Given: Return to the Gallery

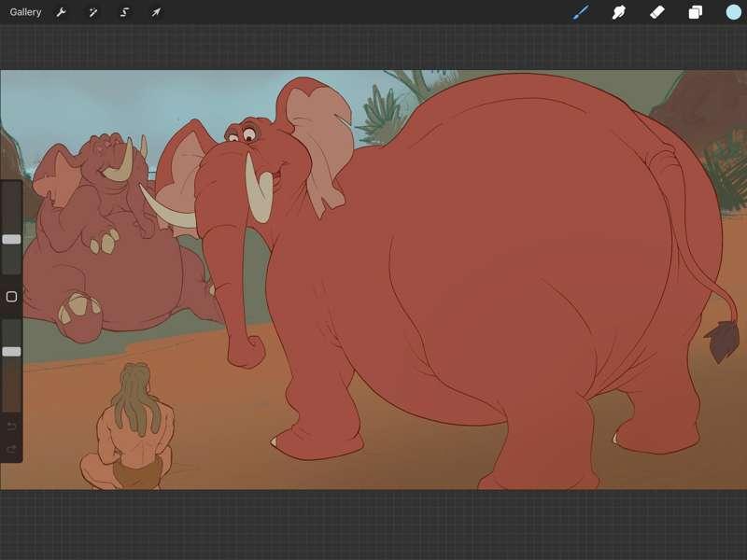Looking at the screenshot, I should point(25,12).
